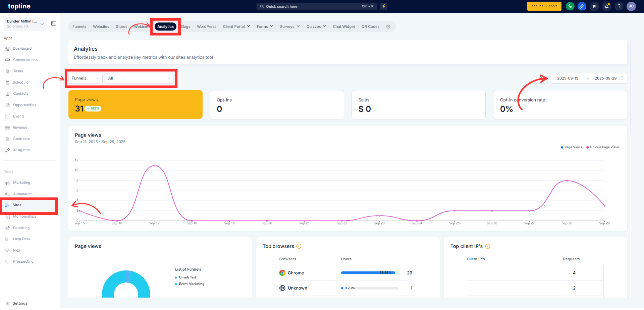Open the Funnels type dropdown
The height and width of the screenshot is (310, 644).
coord(85,79)
